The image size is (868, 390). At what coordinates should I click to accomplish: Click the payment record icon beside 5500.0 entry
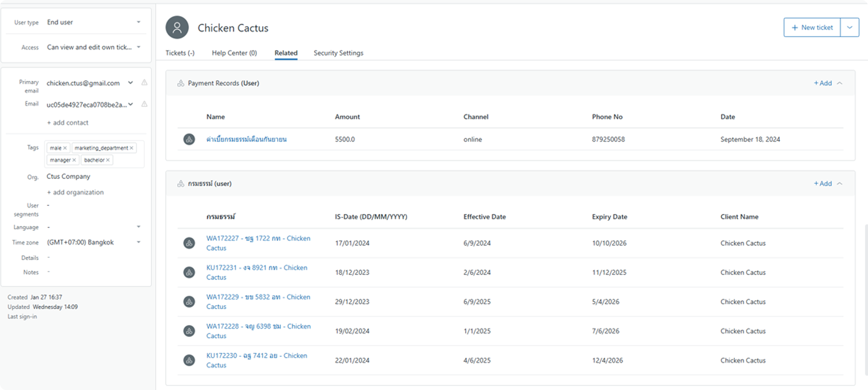189,139
